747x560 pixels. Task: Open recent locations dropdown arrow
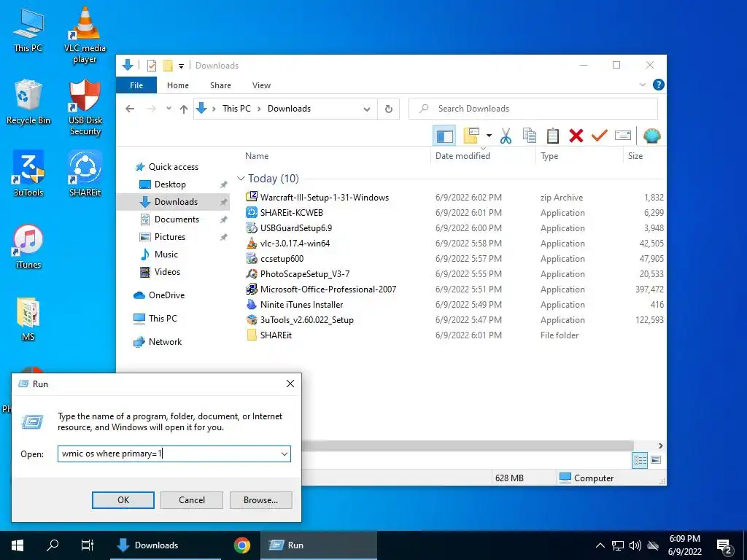[x=169, y=109]
